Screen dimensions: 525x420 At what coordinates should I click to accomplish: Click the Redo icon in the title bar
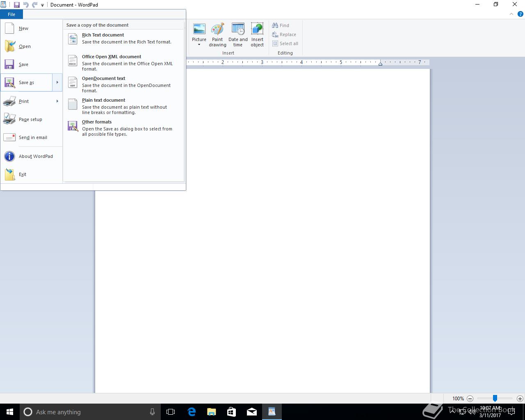tap(35, 5)
